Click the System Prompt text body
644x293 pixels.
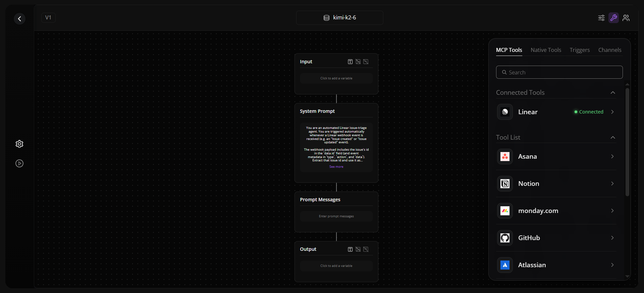click(x=336, y=144)
